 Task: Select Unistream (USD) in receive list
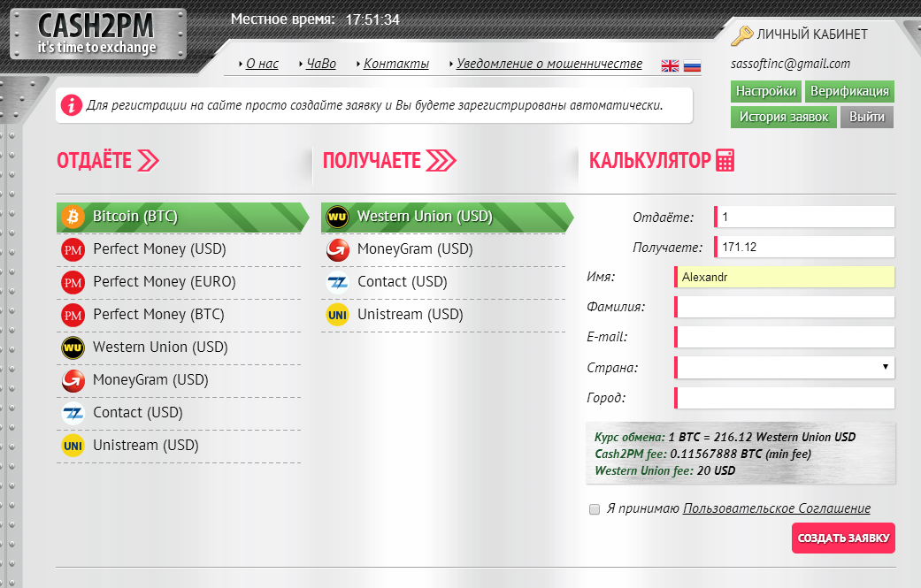pyautogui.click(x=443, y=315)
